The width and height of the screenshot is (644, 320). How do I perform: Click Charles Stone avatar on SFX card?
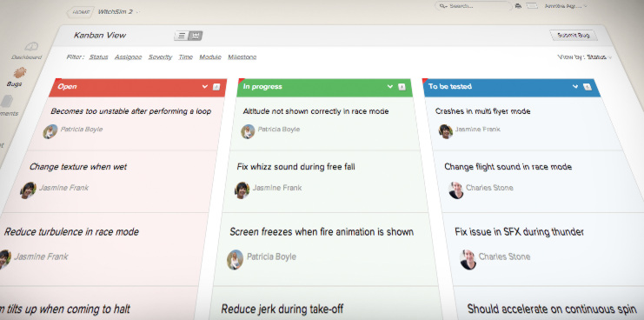pos(468,259)
